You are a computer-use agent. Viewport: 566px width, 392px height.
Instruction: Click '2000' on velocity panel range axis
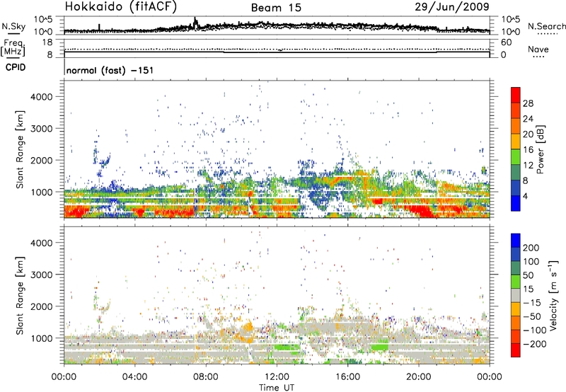tap(42, 306)
